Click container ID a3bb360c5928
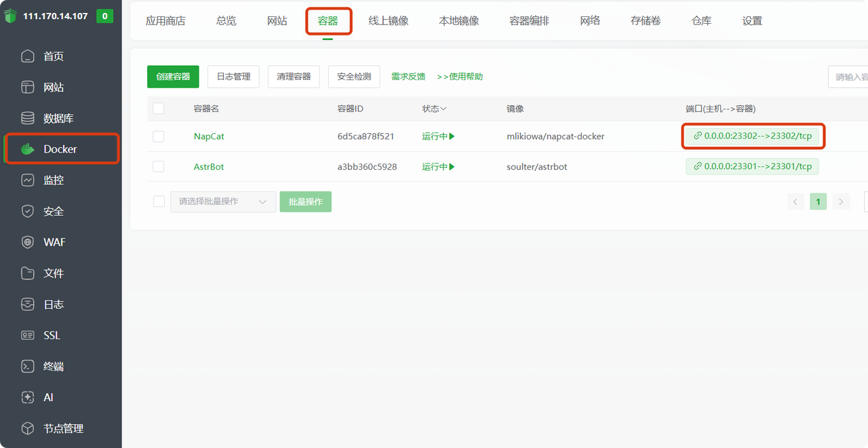The image size is (868, 448). coord(367,166)
